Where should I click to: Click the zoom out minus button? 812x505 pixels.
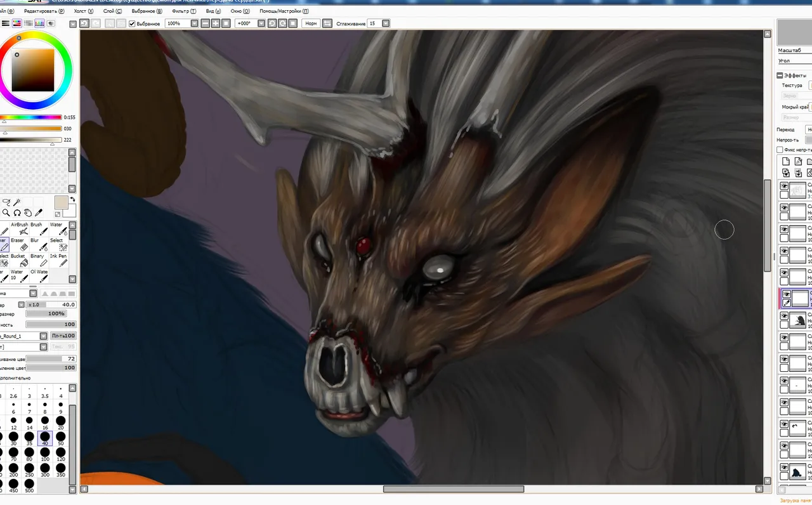coord(206,23)
